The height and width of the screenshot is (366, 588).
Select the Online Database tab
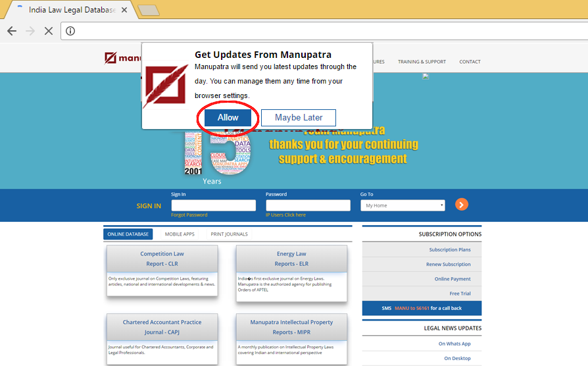click(128, 234)
